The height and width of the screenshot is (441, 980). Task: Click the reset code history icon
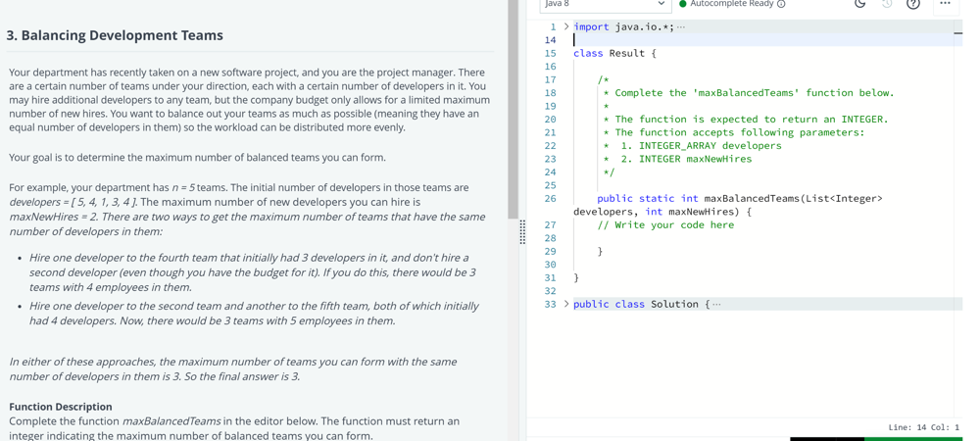point(887,4)
